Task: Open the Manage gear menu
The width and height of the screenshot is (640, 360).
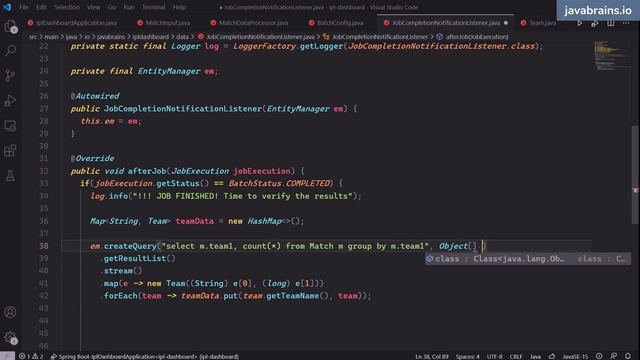Action: click(10, 337)
